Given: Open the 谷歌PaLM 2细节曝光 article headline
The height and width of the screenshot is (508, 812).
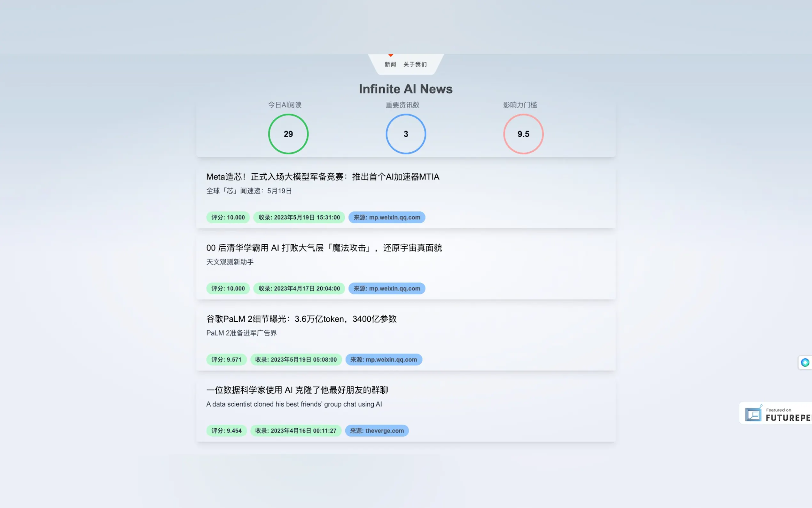Looking at the screenshot, I should tap(301, 319).
